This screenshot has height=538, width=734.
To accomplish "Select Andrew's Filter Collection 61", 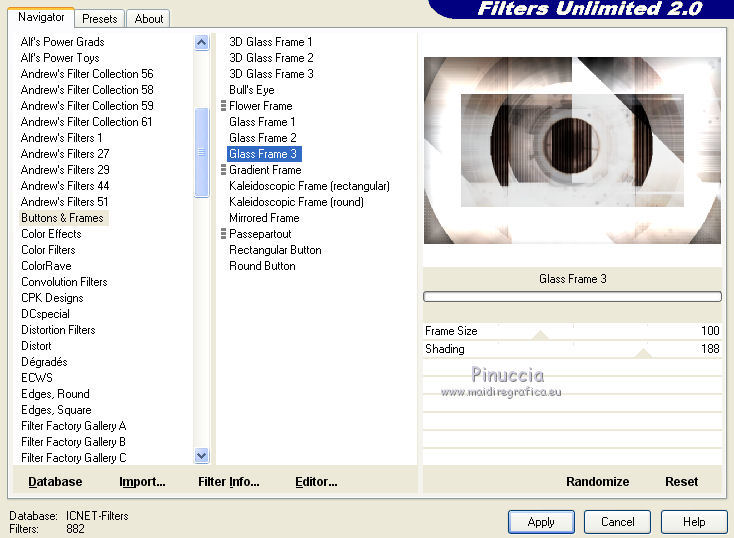I will (x=87, y=122).
